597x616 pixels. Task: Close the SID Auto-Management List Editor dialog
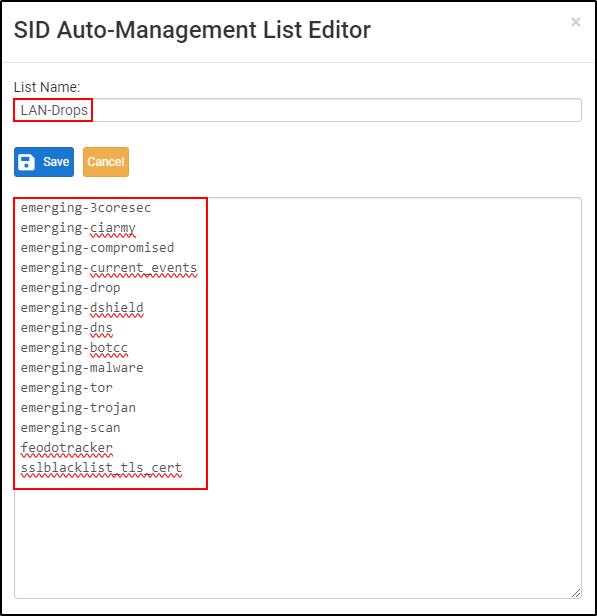[x=575, y=22]
